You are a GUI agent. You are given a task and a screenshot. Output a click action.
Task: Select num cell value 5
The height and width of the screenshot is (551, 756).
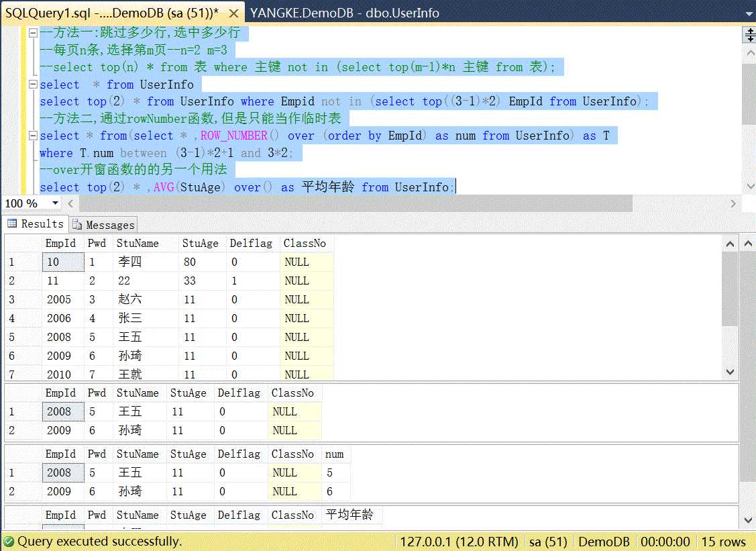tap(335, 473)
